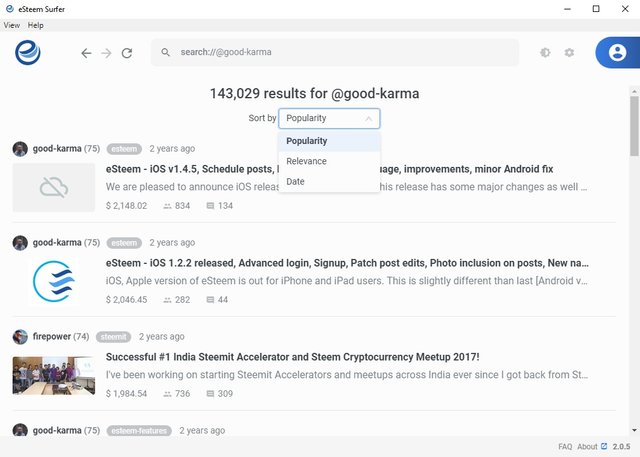This screenshot has width=640, height=457.
Task: Click the search address input field
Action: tap(340, 52)
